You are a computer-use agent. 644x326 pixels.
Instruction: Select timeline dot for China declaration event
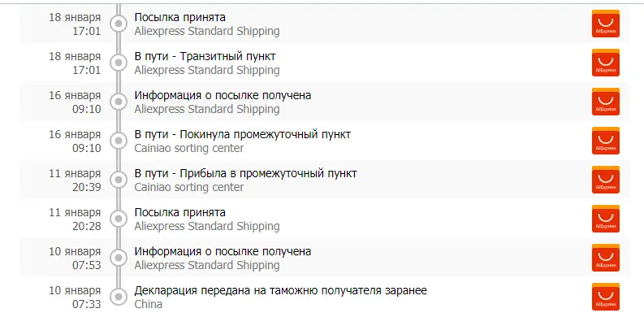click(x=119, y=298)
